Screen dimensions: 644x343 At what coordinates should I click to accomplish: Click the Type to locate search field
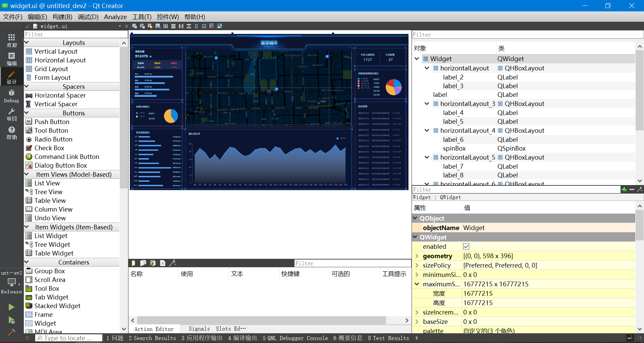(69, 338)
